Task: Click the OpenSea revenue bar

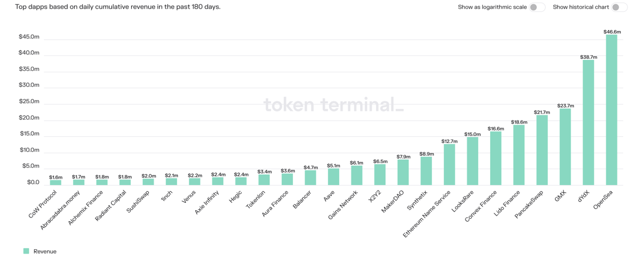Action: 611,110
